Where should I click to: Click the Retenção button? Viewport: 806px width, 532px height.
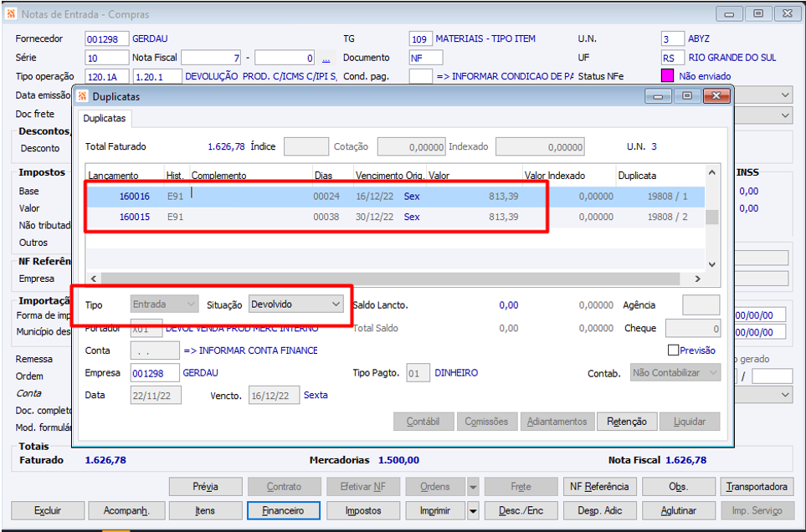[x=627, y=422]
